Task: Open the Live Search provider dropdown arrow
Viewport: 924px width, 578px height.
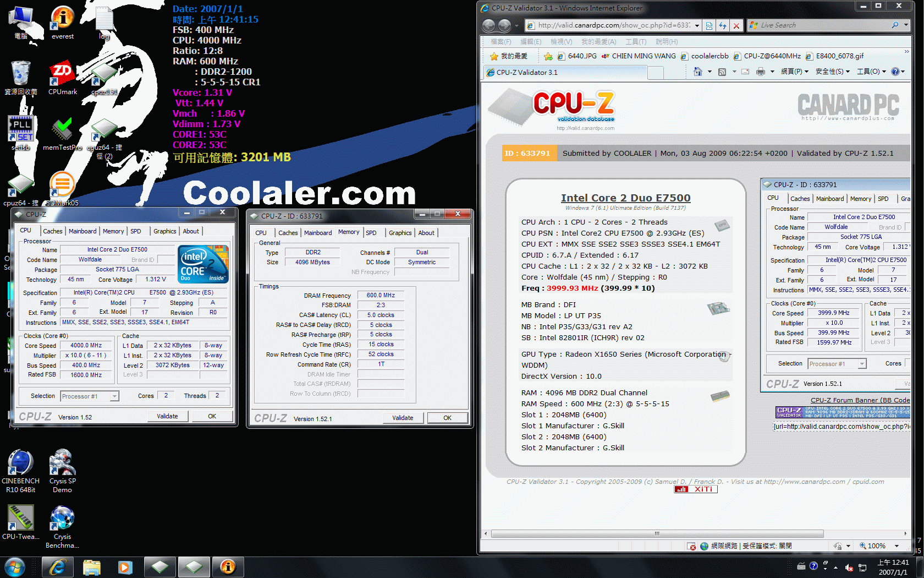Action: tap(905, 25)
